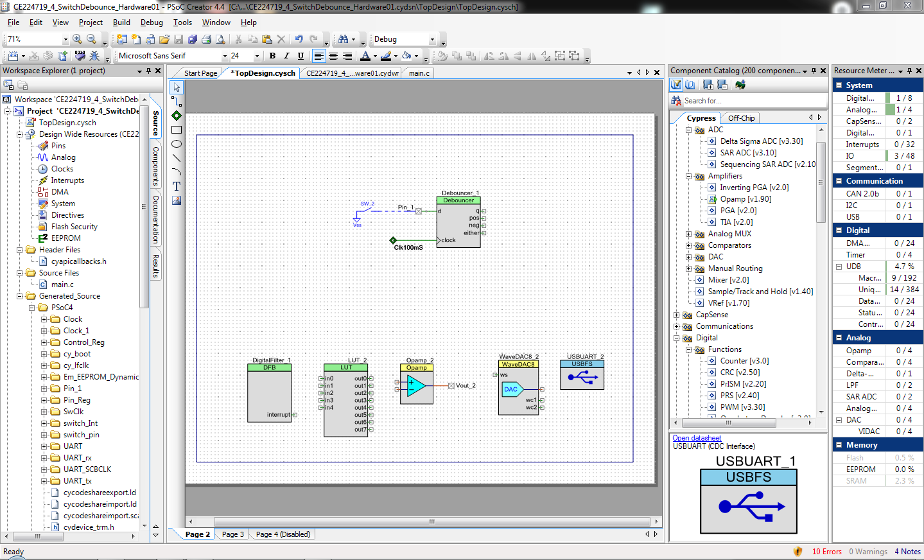Collapse the System section in Resource Meter
Viewport: 924px width, 560px height.
tap(839, 85)
